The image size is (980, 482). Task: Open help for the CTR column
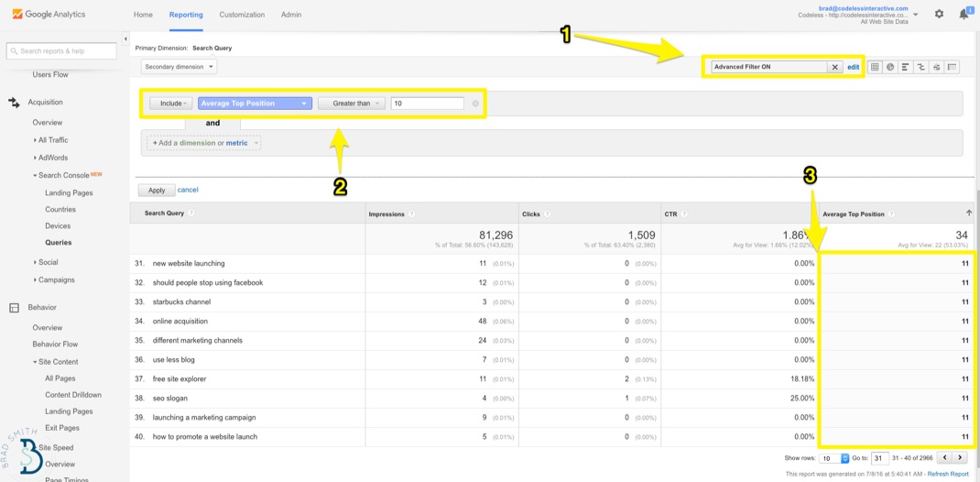[x=684, y=214]
